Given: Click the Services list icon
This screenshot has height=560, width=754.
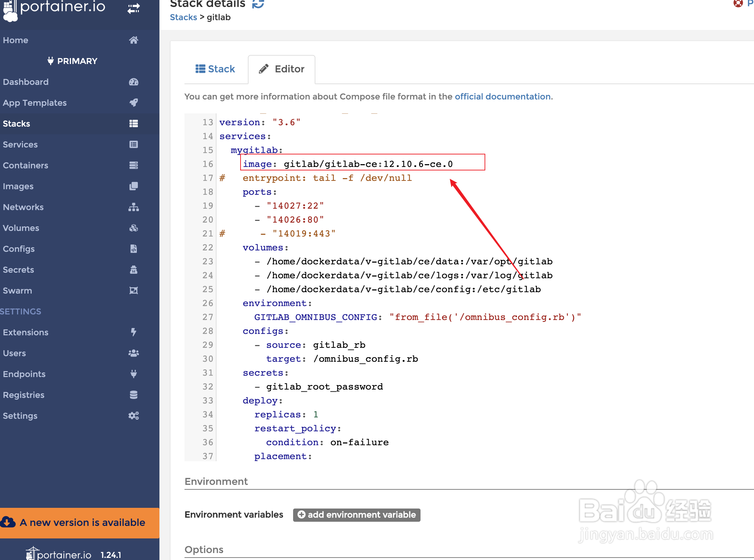Looking at the screenshot, I should click(x=134, y=144).
